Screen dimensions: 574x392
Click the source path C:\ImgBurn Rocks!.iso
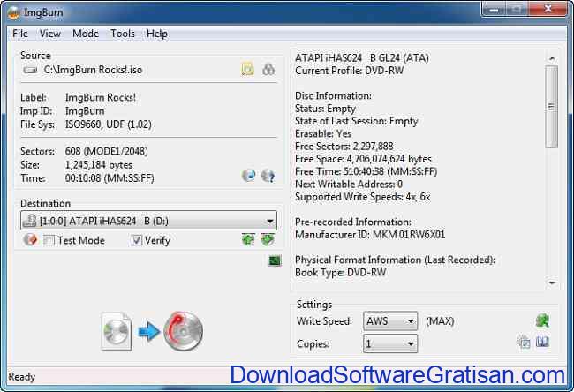coord(93,70)
